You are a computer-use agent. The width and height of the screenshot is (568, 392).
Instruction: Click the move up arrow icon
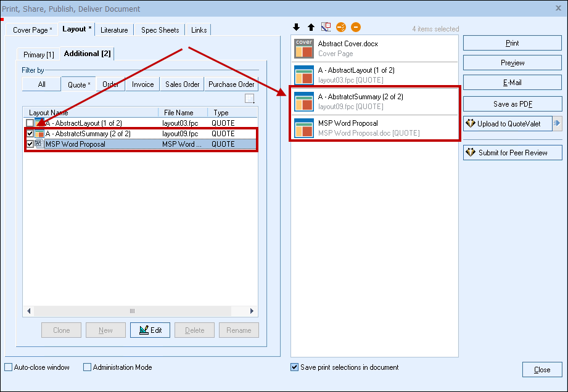(x=311, y=28)
